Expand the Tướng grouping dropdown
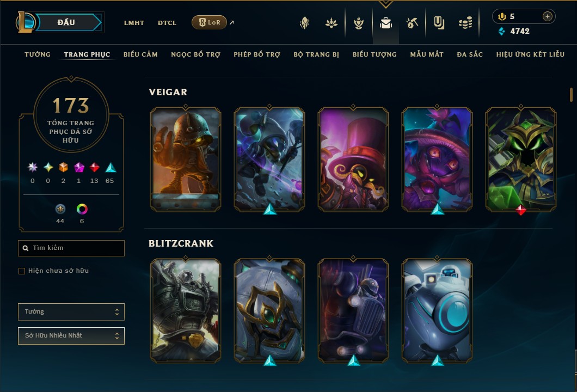Viewport: 577px width, 392px height. 71,312
